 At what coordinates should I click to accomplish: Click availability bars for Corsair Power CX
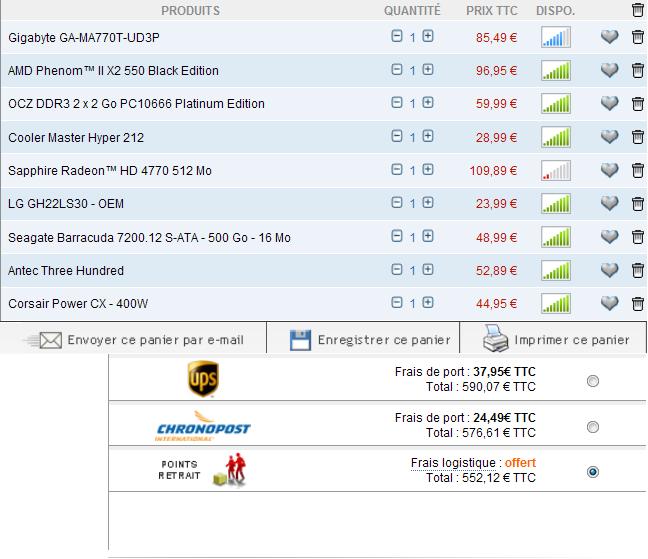[556, 304]
